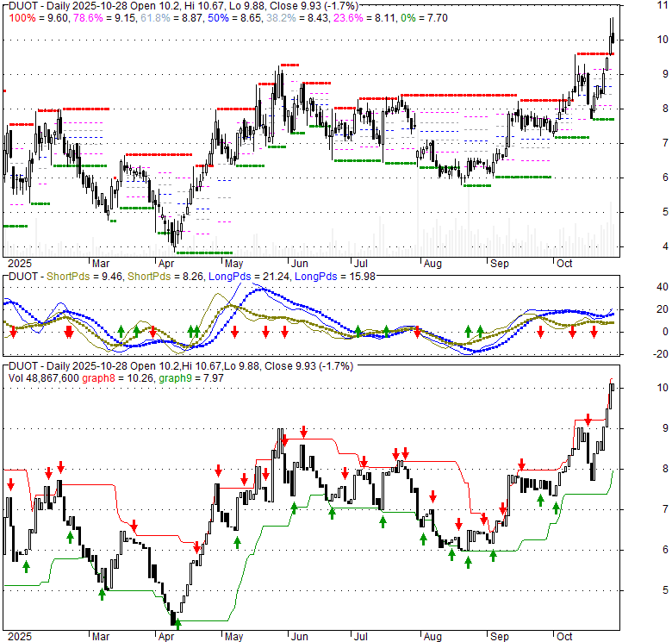Select the 'LongPds = 21.24' indicator label
Screen dimensions: 672x642
tap(249, 277)
